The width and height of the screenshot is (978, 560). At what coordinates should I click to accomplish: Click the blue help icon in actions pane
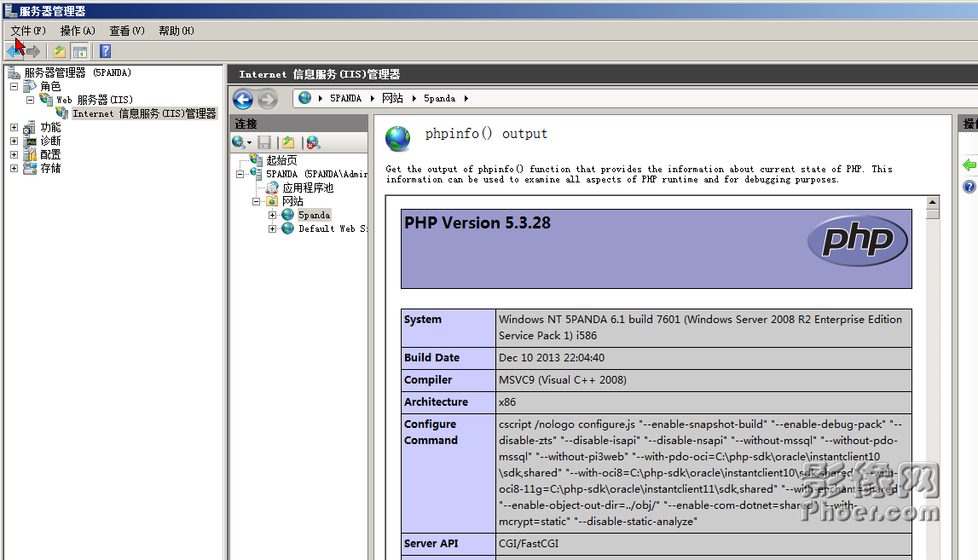(969, 187)
